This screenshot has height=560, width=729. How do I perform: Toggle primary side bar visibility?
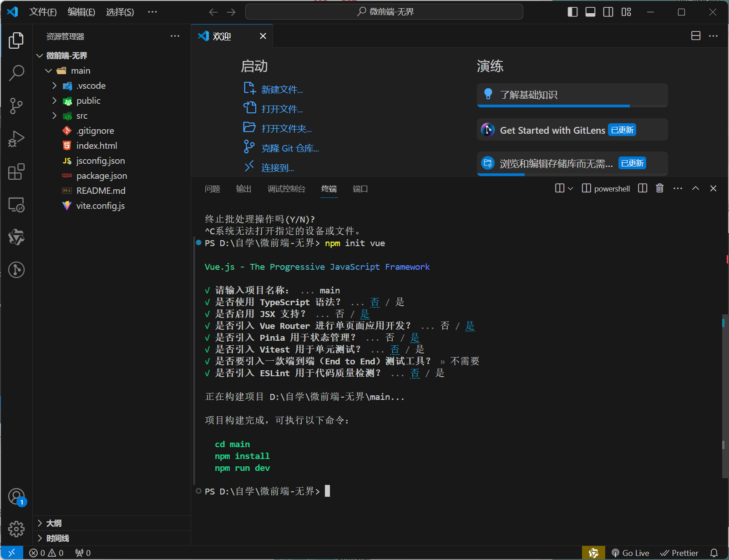[x=573, y=12]
